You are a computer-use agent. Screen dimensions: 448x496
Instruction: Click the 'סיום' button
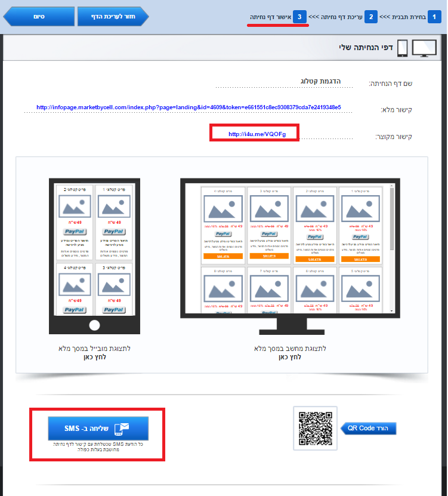39,16
